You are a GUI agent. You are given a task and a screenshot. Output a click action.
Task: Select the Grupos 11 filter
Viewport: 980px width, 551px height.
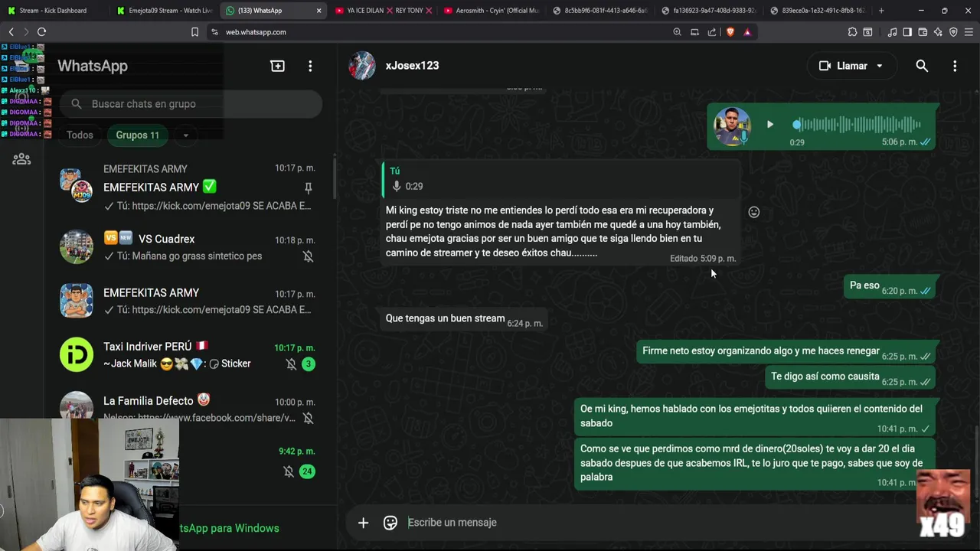138,135
